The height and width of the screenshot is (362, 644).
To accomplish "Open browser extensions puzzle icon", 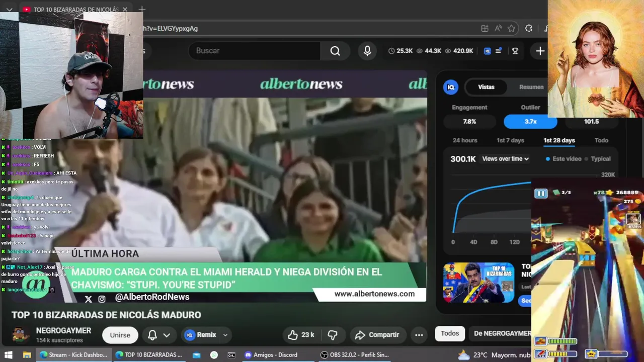I will [528, 29].
